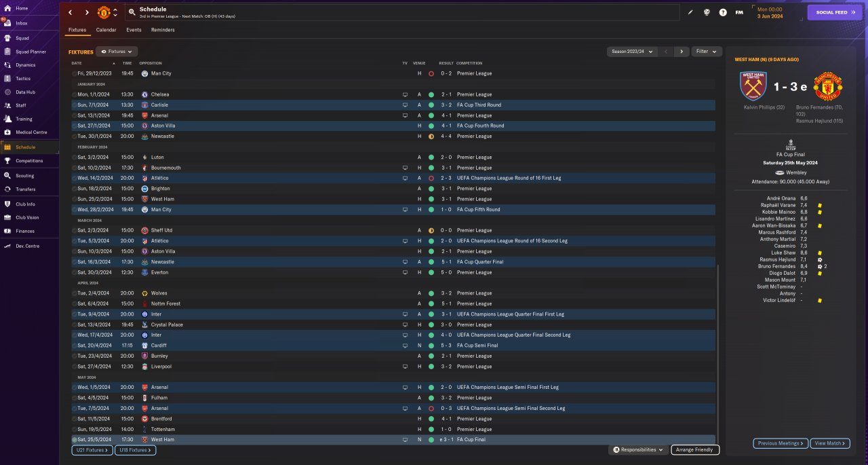Open Squad Planner from the sidebar

(x=31, y=52)
